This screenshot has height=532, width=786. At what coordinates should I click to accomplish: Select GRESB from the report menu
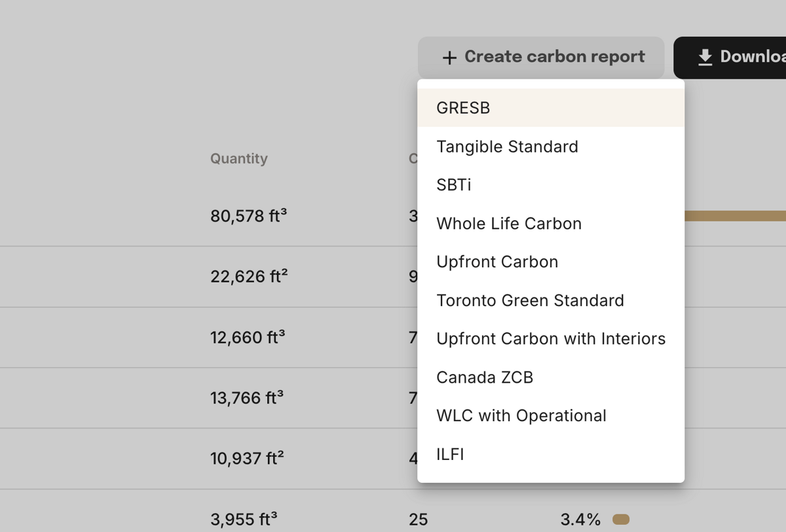pyautogui.click(x=551, y=108)
